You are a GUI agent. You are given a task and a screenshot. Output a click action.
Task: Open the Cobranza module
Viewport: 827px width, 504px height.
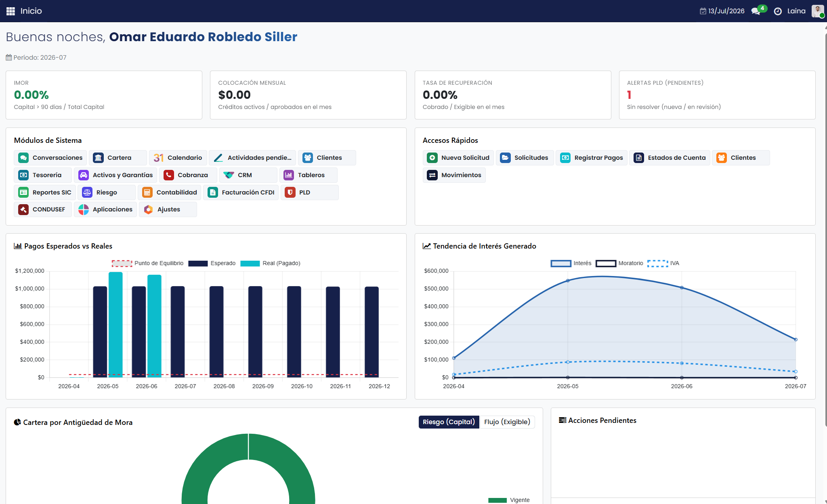(x=188, y=175)
